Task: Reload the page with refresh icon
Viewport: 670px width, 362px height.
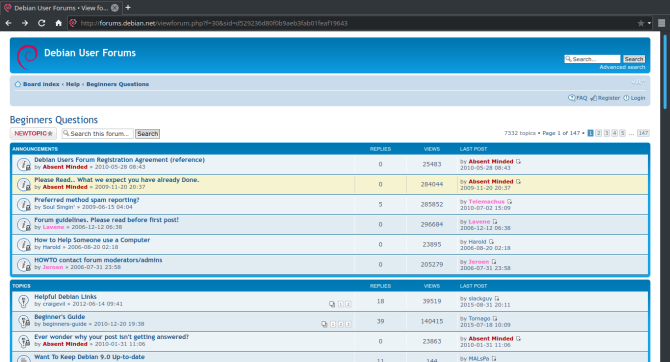Action: [41, 23]
